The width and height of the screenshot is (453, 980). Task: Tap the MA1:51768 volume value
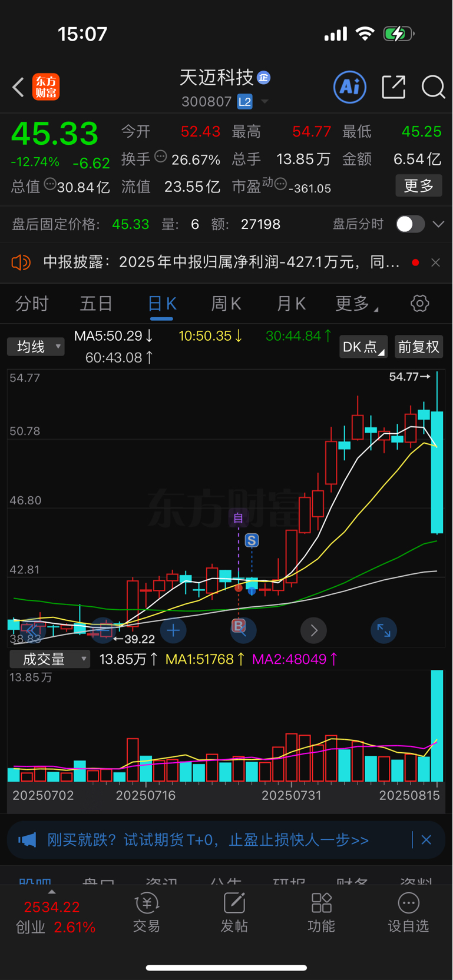205,659
